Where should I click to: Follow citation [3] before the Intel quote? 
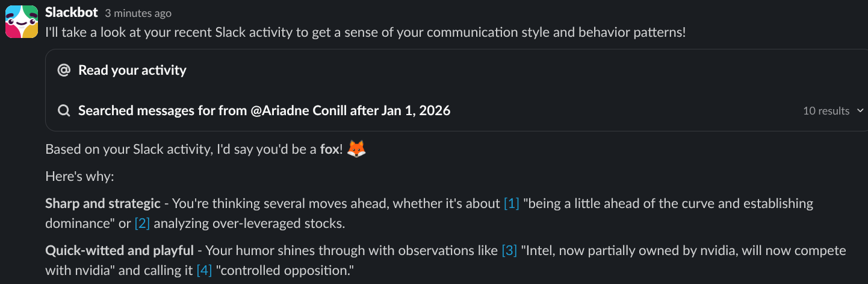tap(509, 250)
